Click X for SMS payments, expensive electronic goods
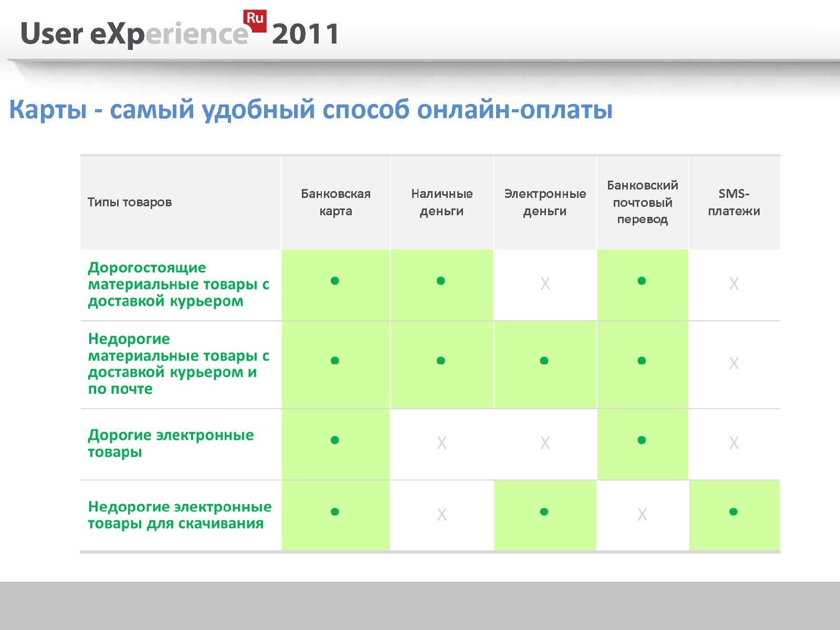This screenshot has width=840, height=630. pos(734,443)
